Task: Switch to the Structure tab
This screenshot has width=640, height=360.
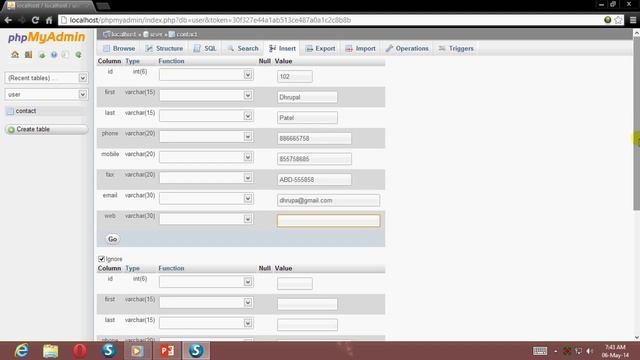Action: pos(164,48)
